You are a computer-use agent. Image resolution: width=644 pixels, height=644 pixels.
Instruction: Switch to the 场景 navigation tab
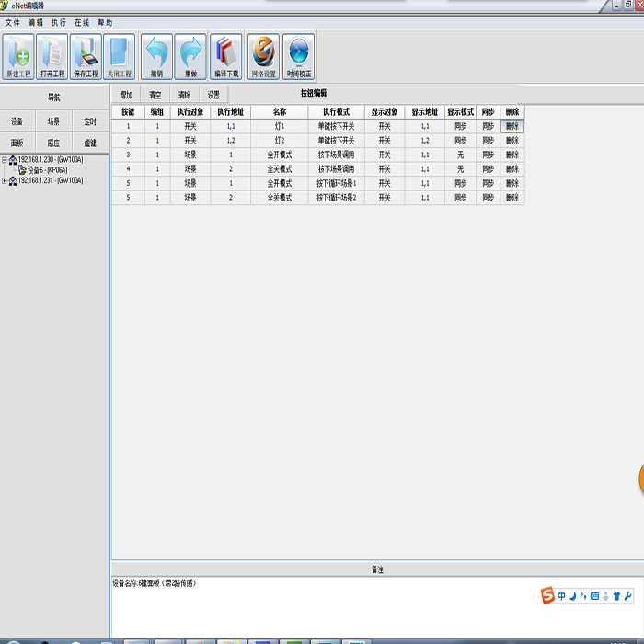53,121
